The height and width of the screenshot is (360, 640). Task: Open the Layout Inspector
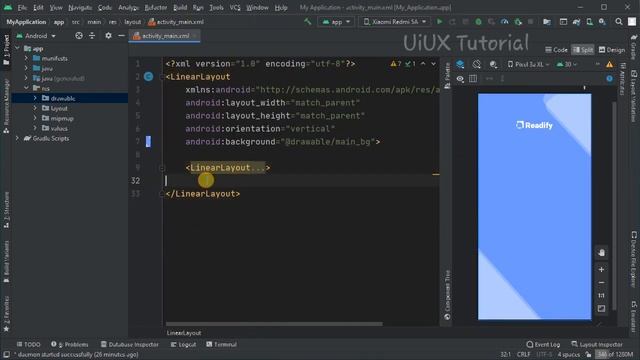tap(597, 344)
